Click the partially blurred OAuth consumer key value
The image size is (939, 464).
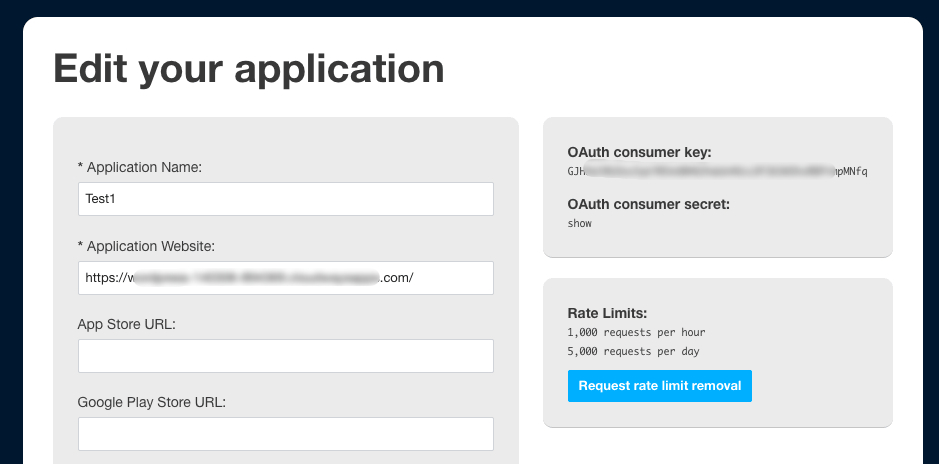717,172
